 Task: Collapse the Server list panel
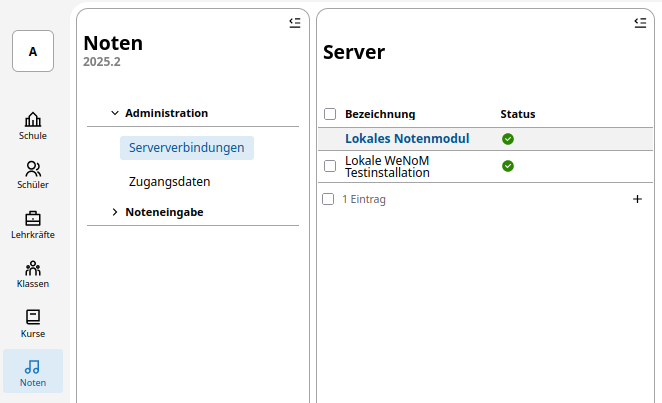(x=640, y=23)
